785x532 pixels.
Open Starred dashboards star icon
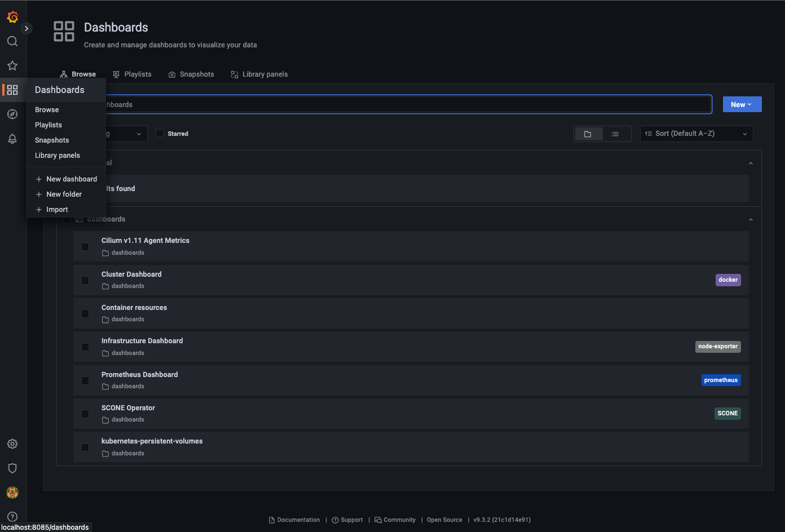(12, 65)
